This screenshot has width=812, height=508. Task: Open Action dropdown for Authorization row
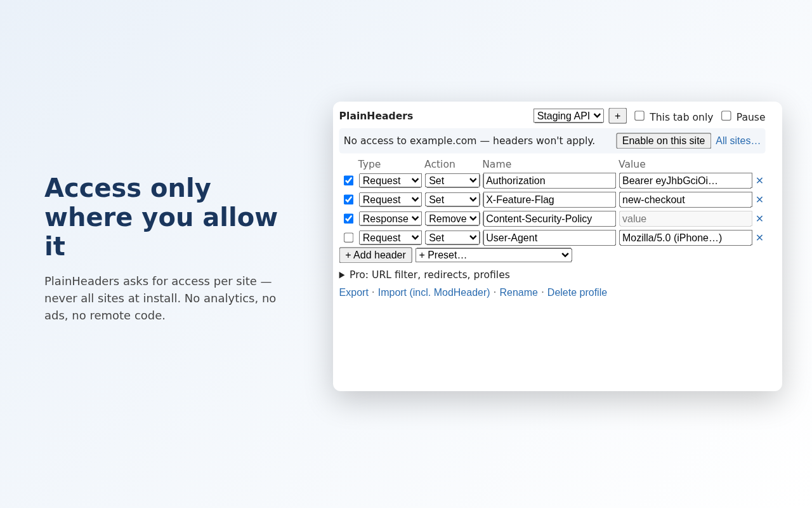[x=452, y=180]
